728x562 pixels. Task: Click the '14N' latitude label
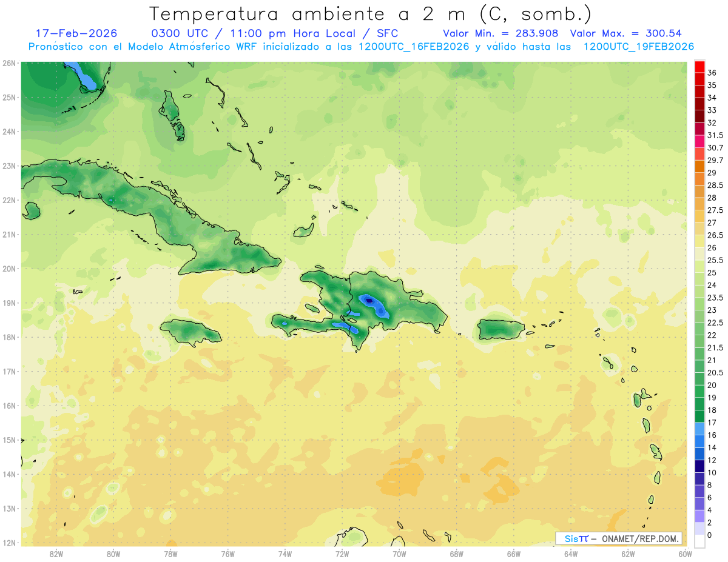(8, 474)
